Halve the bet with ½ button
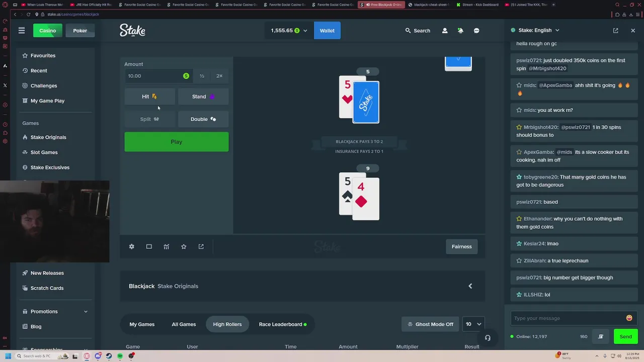Viewport: 644px width, 362px height. click(202, 76)
